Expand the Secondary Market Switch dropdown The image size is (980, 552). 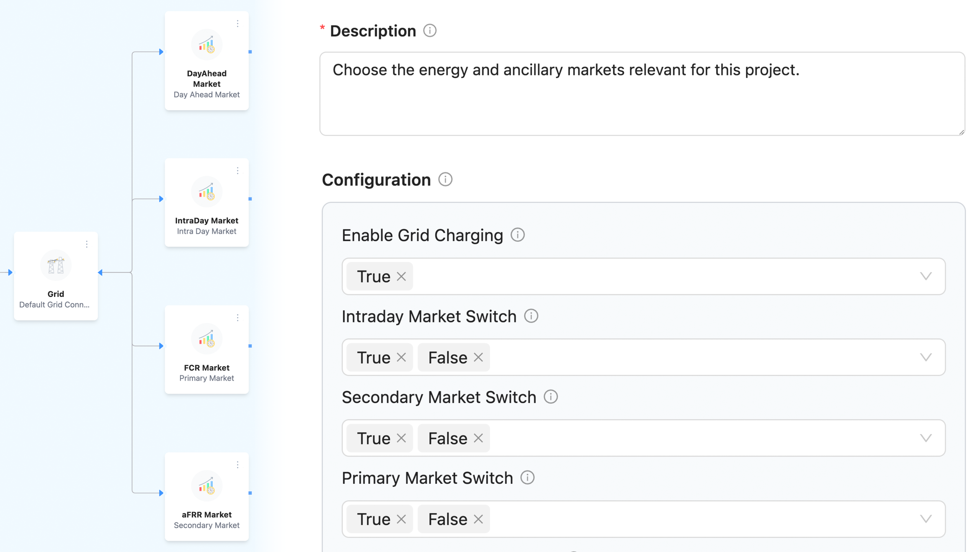(925, 438)
